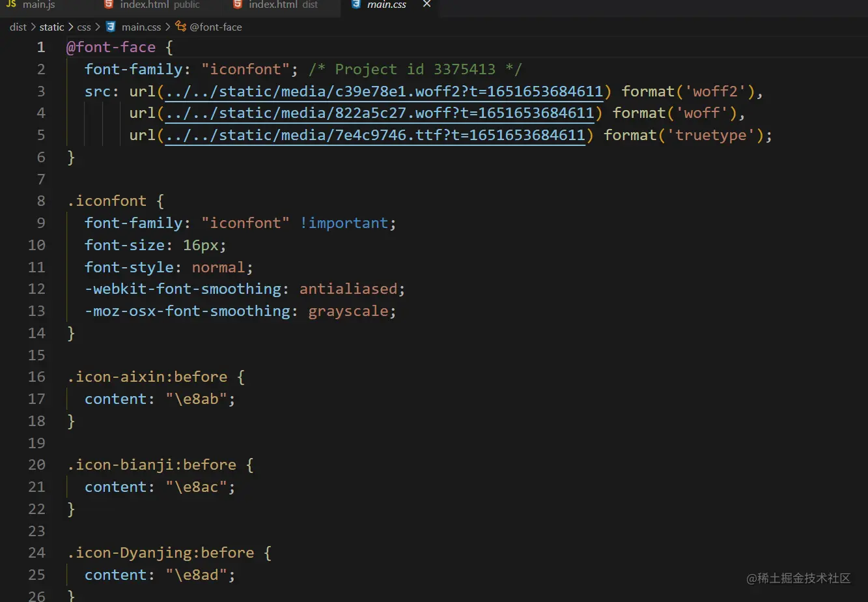868x602 pixels.
Task: Click the grayscale value on line 13
Action: [348, 311]
